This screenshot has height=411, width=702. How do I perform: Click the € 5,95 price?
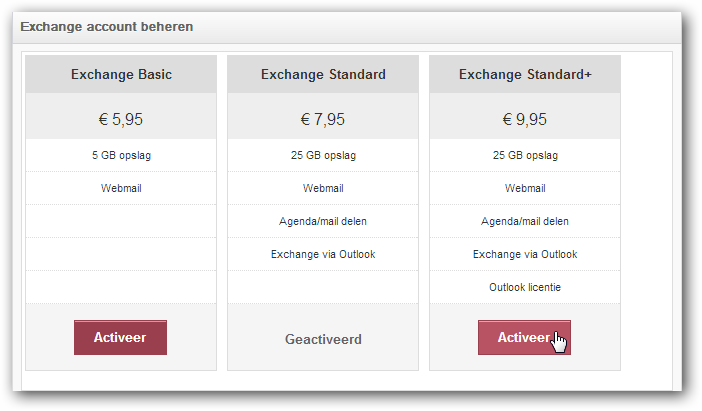(x=121, y=119)
